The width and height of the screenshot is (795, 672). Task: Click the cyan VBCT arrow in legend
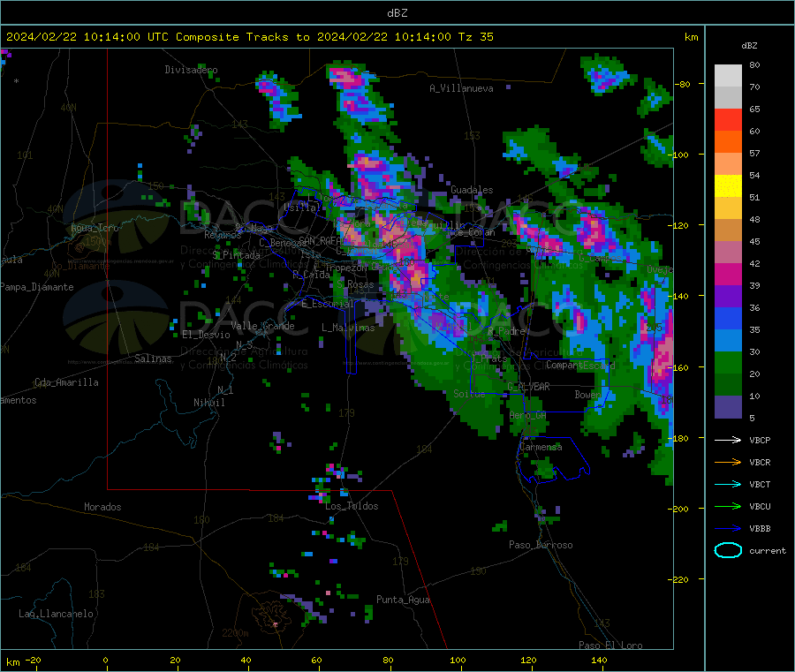point(728,484)
